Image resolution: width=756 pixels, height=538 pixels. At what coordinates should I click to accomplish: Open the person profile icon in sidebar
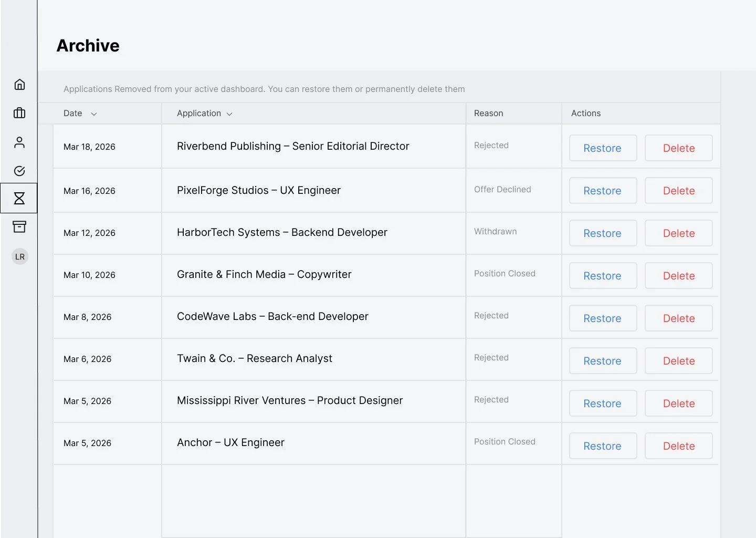point(19,142)
